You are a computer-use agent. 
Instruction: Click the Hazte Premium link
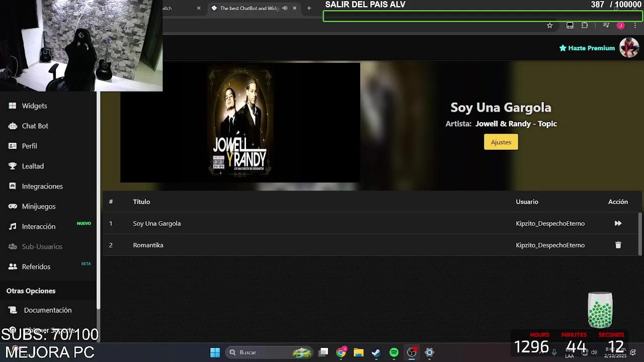[x=587, y=48]
